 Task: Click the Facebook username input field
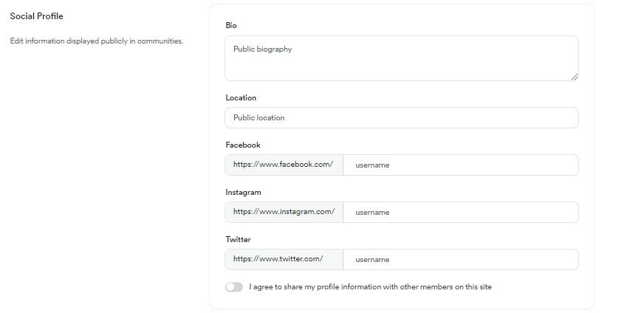460,165
